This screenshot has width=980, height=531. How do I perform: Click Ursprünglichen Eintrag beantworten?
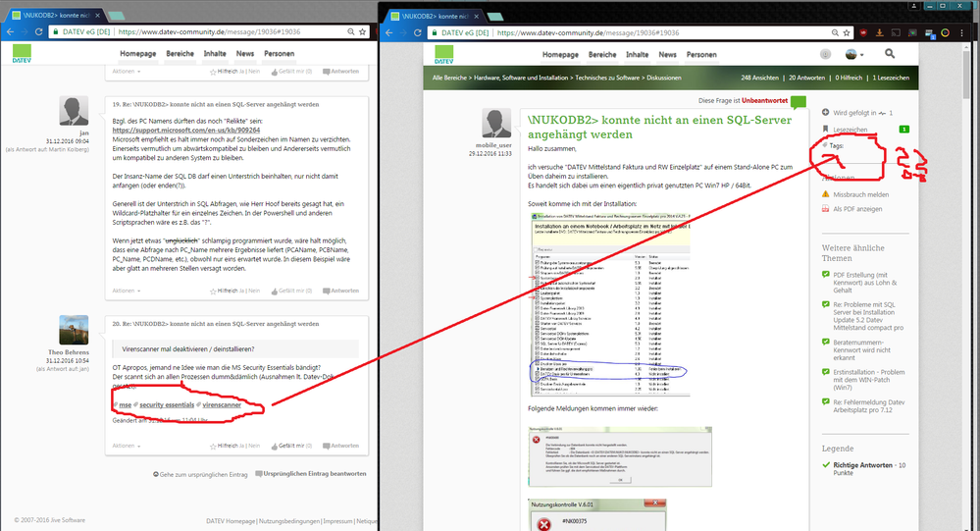pyautogui.click(x=311, y=474)
